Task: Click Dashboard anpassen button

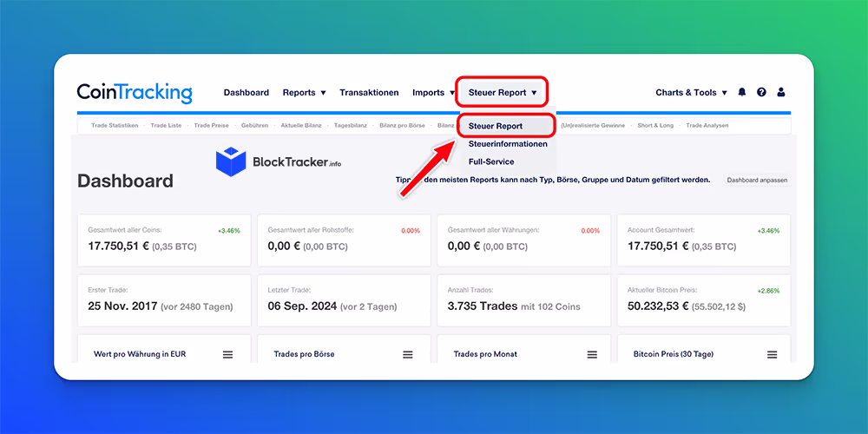Action: coord(757,180)
